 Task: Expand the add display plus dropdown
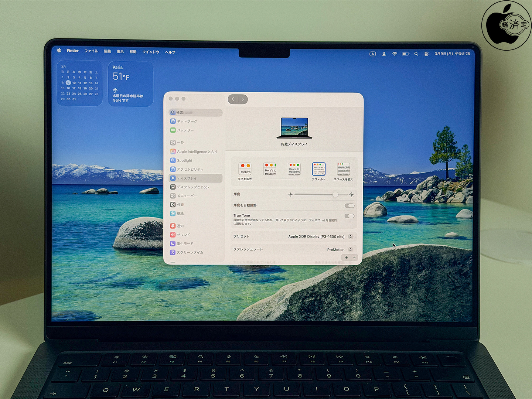349,258
